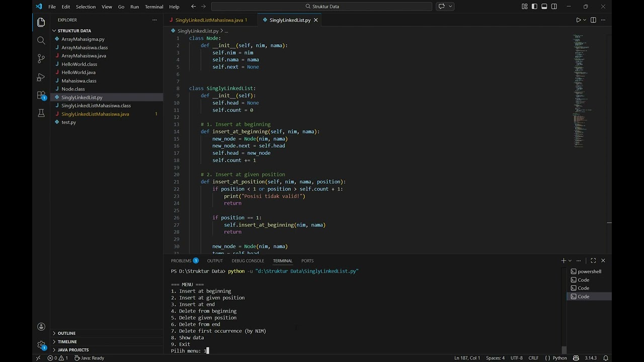Open the new terminal launch profile dropdown
Viewport: 644px width, 362px height.
click(570, 260)
